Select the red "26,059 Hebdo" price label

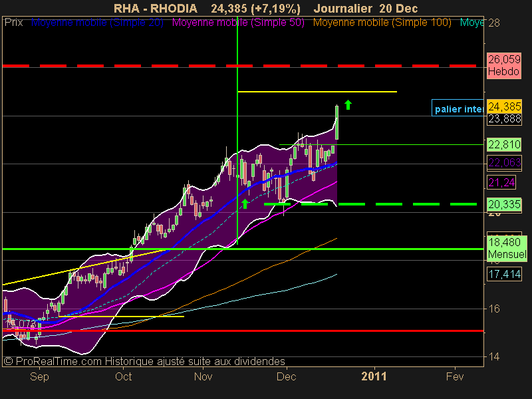(x=504, y=66)
